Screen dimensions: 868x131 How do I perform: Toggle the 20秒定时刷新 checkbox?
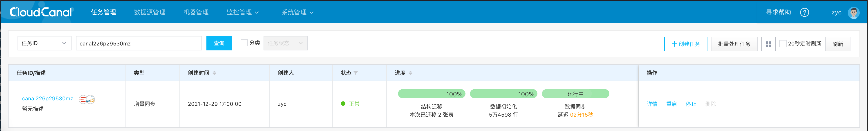click(783, 44)
